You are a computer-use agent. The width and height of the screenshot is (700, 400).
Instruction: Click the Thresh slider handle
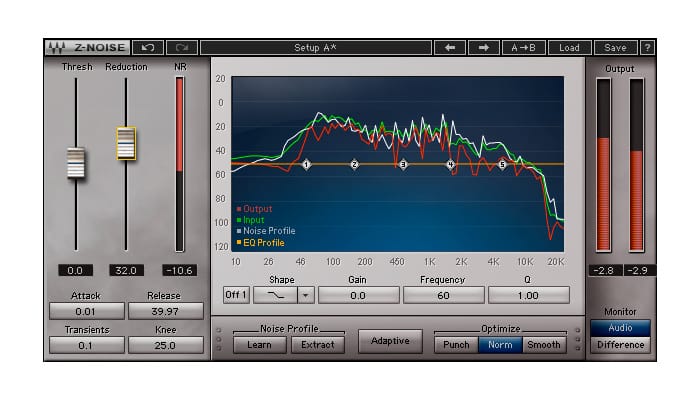pos(75,163)
